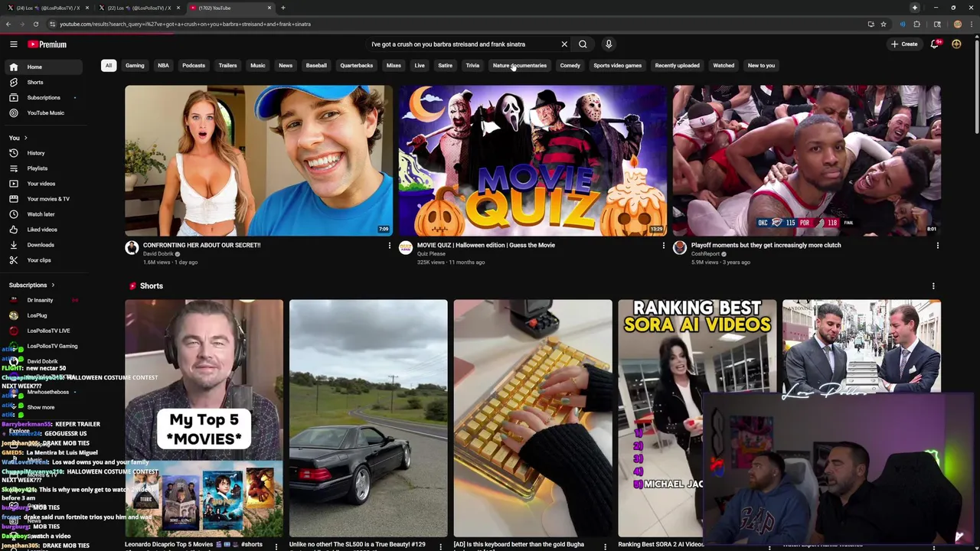Image resolution: width=980 pixels, height=551 pixels.
Task: Select the Watched filter chip
Action: pos(724,65)
